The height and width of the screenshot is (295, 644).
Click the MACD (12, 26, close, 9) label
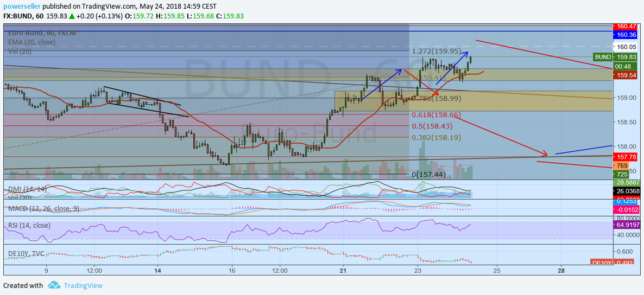point(43,208)
